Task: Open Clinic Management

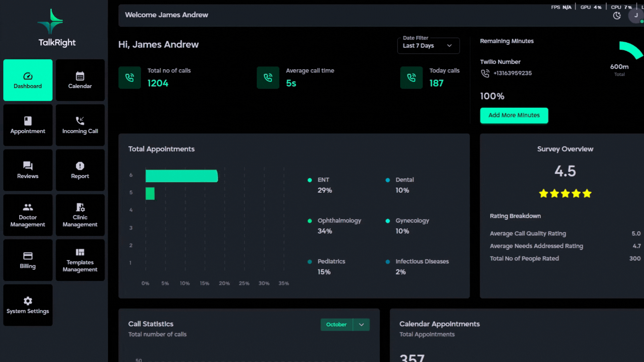Action: [80, 215]
